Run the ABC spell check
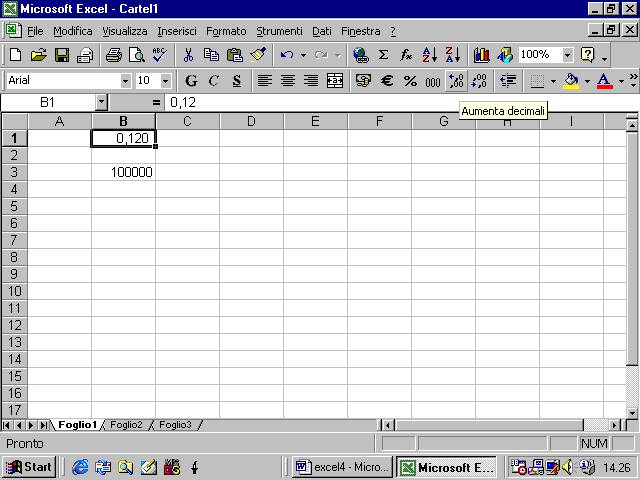 tap(160, 55)
